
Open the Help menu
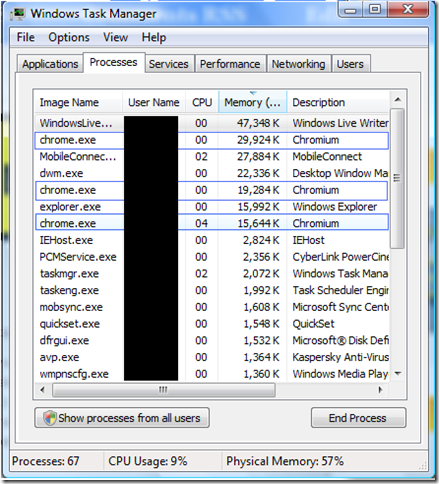(154, 37)
